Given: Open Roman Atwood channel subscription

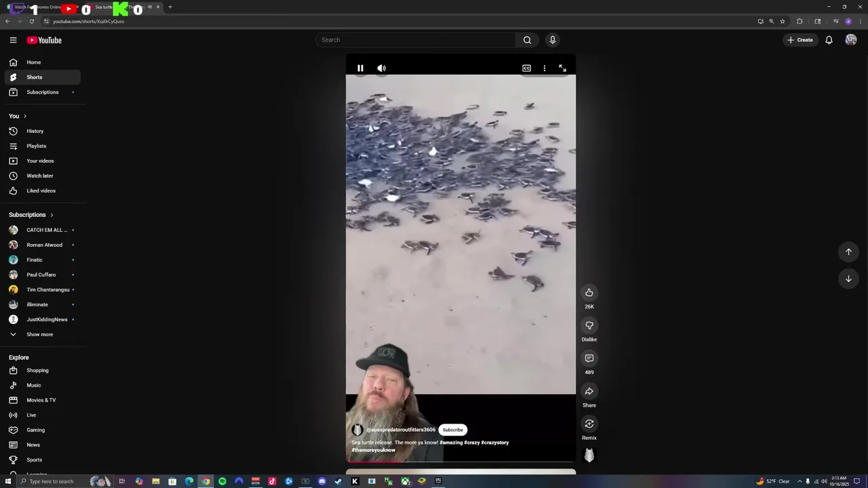Looking at the screenshot, I should pyautogui.click(x=43, y=245).
